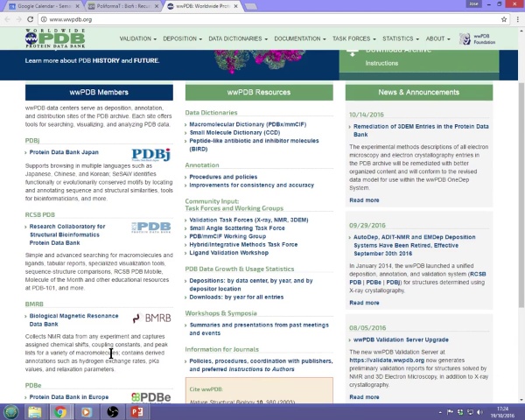This screenshot has height=420, width=525.
Task: Click the RCSB PDB logo
Action: (x=150, y=227)
